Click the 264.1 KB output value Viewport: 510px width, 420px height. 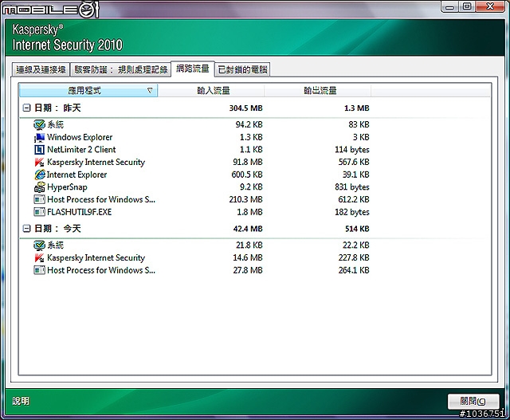point(354,270)
